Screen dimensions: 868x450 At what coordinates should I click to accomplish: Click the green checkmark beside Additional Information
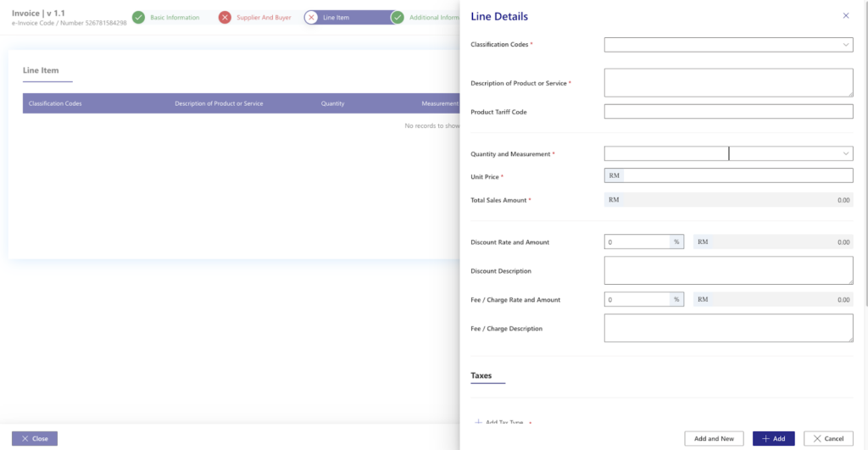point(397,18)
